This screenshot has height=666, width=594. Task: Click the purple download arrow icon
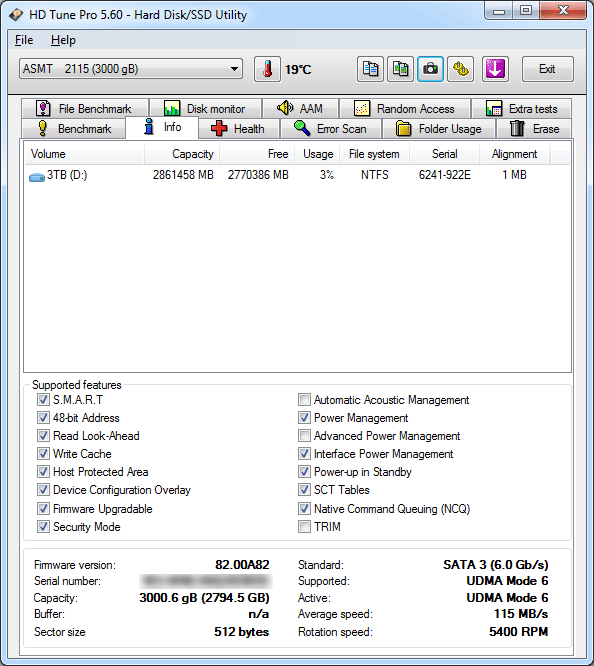[x=495, y=69]
